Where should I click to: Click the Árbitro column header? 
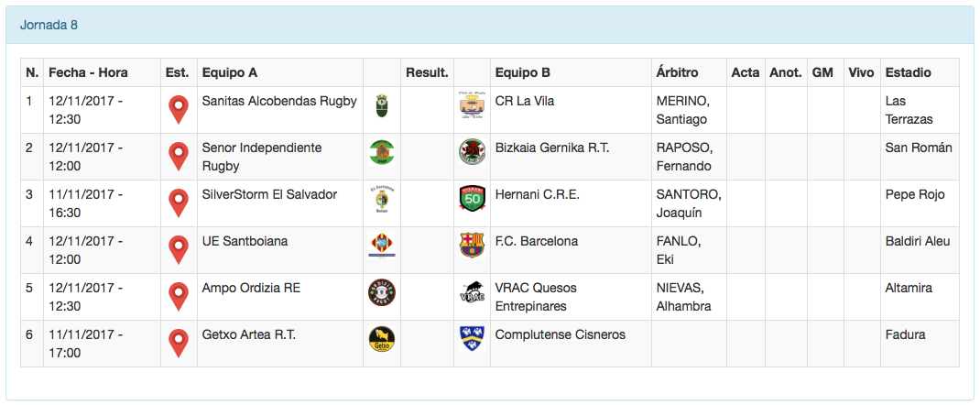678,72
